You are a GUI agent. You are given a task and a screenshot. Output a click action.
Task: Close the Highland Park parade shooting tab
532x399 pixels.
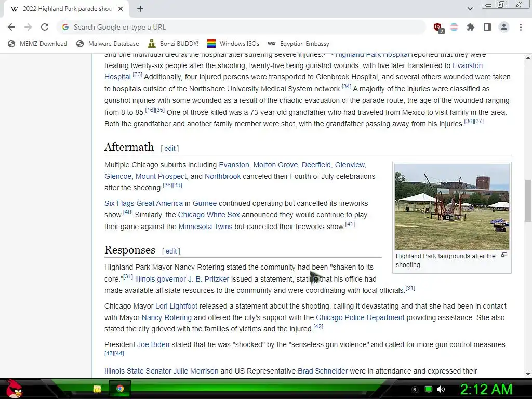point(121,9)
